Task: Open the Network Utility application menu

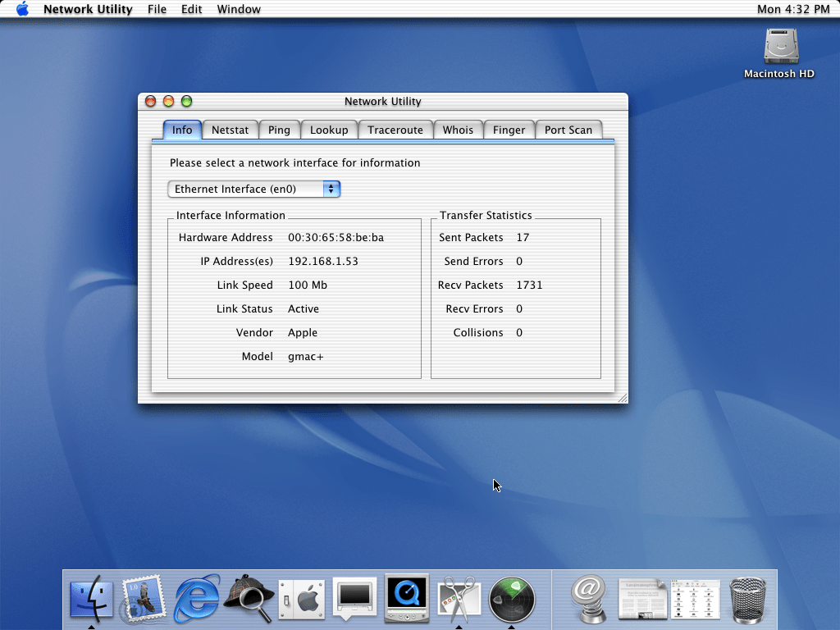Action: 88,9
